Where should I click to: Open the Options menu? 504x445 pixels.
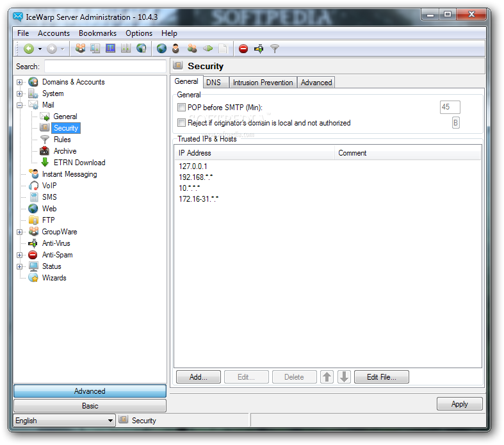pos(139,33)
